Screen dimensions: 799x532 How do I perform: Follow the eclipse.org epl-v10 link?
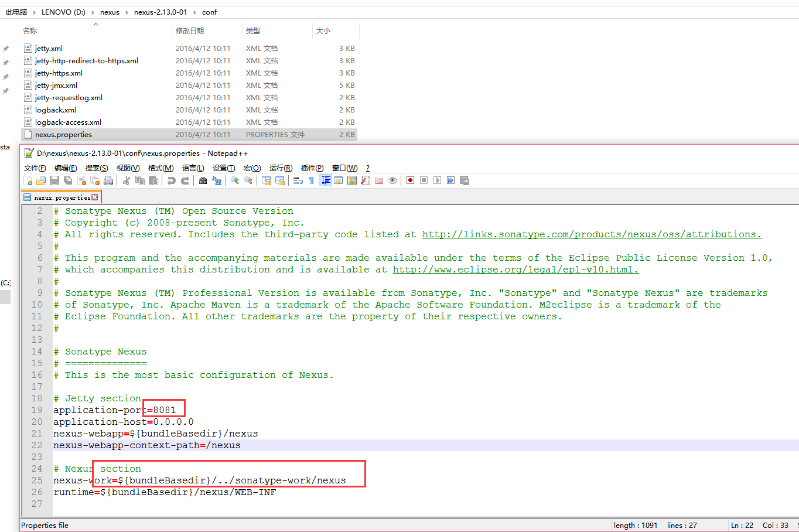[x=515, y=270]
